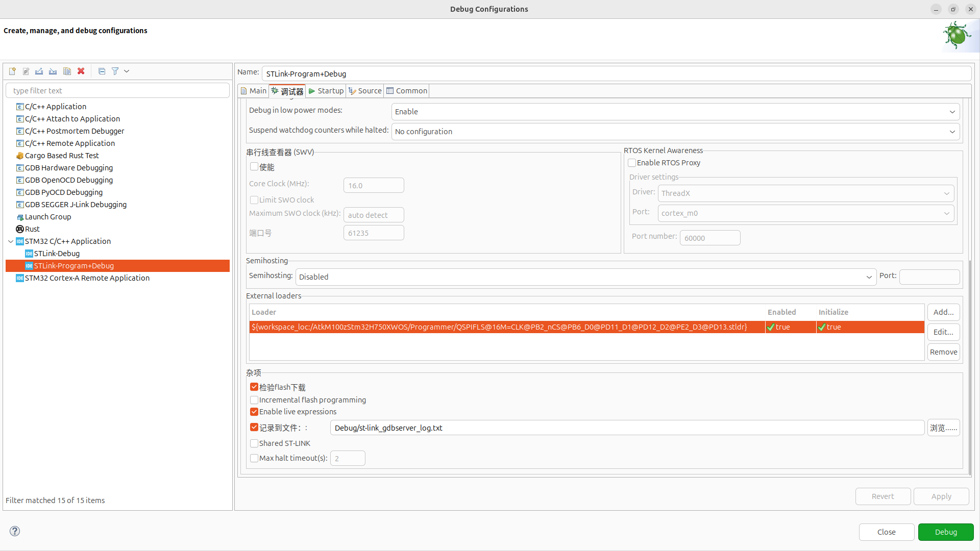
Task: Select the QSPIFLS external loader row
Action: pyautogui.click(x=586, y=327)
